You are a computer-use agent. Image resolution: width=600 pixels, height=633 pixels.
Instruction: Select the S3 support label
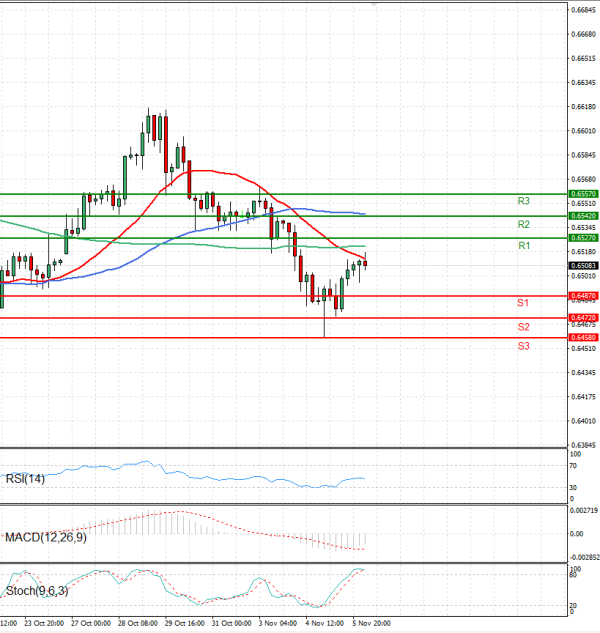pos(523,346)
